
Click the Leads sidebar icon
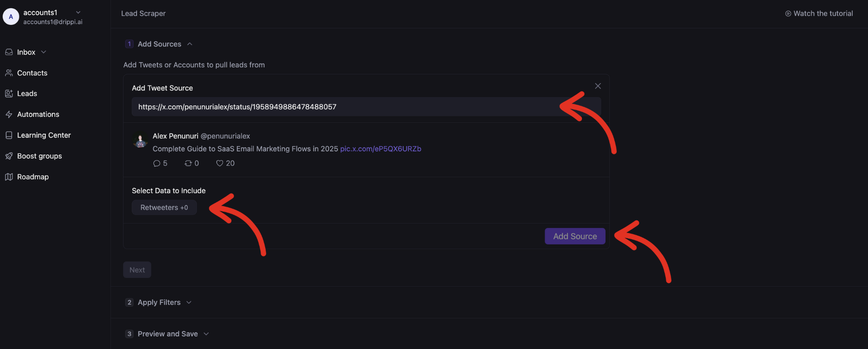tap(9, 93)
